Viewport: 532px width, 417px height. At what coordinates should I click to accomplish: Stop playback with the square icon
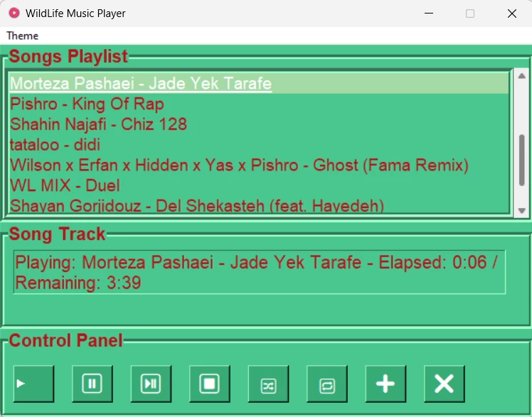209,384
